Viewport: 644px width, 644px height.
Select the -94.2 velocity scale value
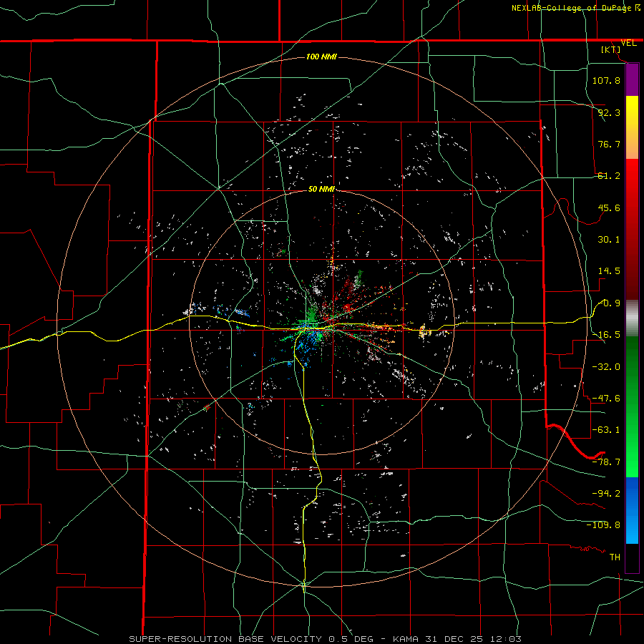click(x=606, y=494)
